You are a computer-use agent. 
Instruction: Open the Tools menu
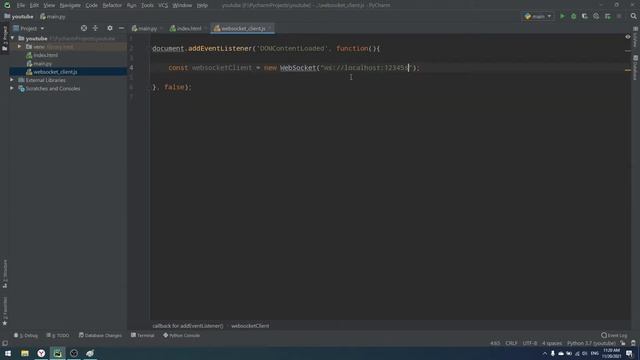point(147,5)
